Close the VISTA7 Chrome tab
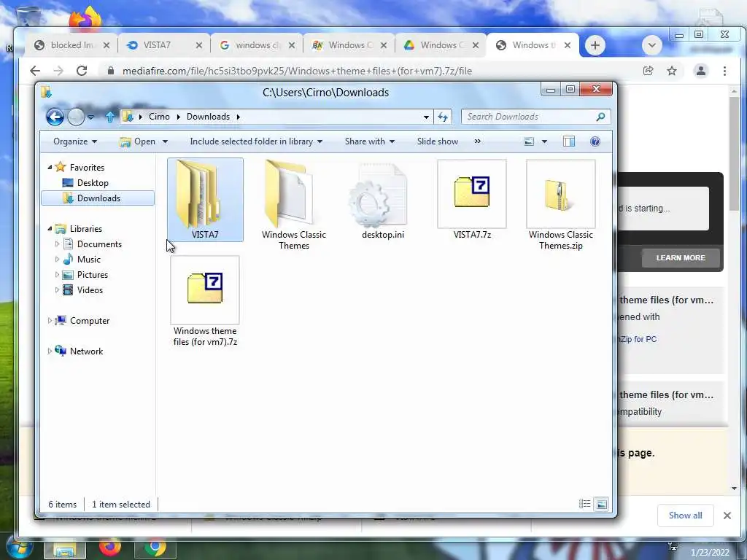Screen dimensions: 747x560 pyautogui.click(x=199, y=45)
